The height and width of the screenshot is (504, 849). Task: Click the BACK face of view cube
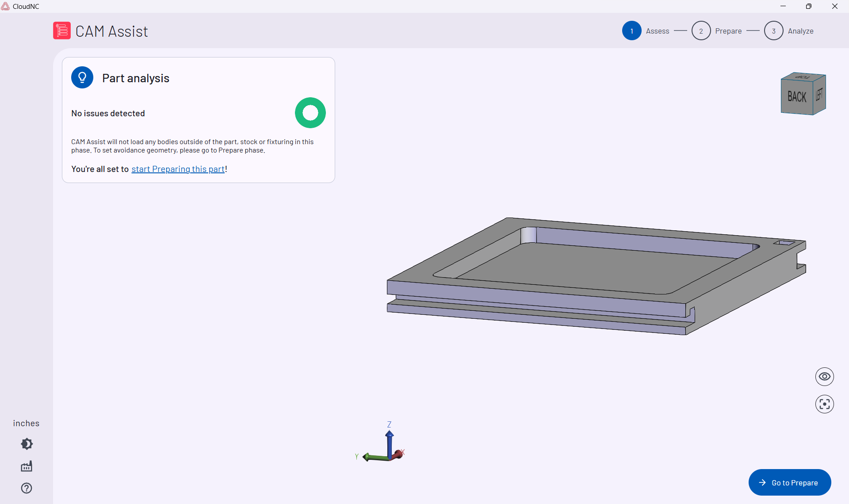(797, 97)
